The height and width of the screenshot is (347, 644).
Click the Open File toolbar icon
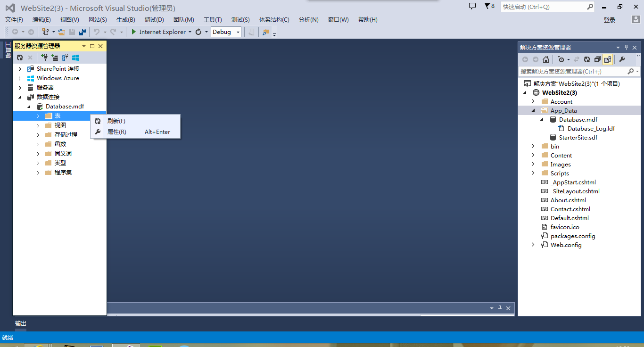tap(62, 32)
